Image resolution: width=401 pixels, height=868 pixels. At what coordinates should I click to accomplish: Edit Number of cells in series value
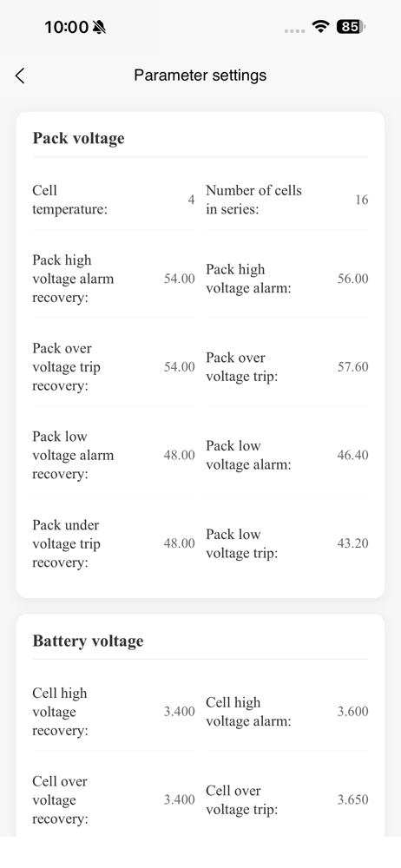(362, 200)
